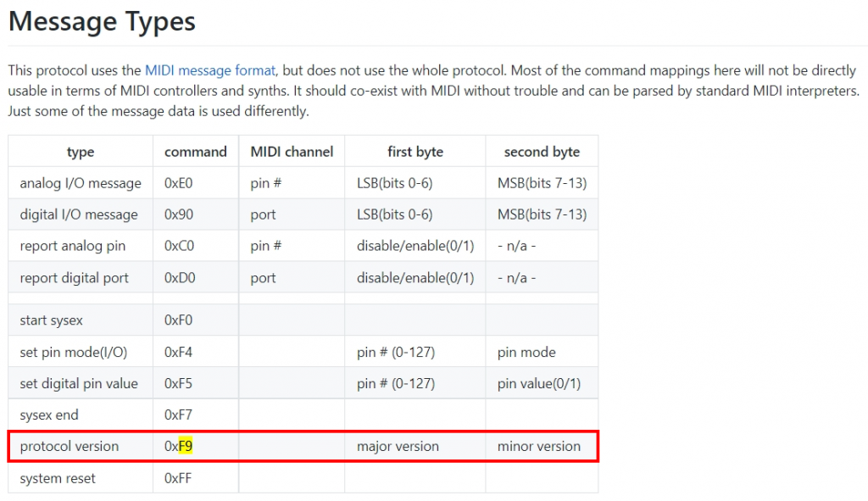Click the 'type' column header

coord(81,152)
